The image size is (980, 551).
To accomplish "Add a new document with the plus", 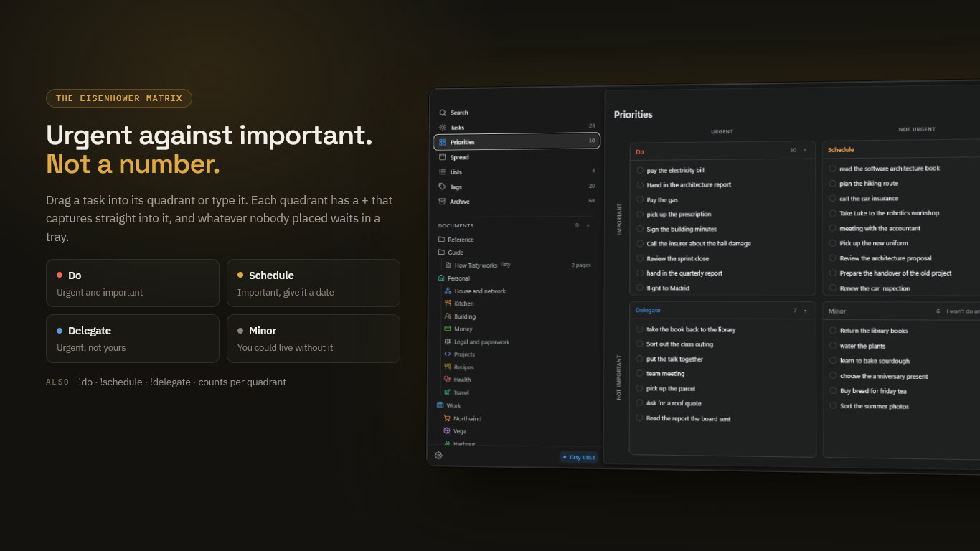I will tap(588, 225).
